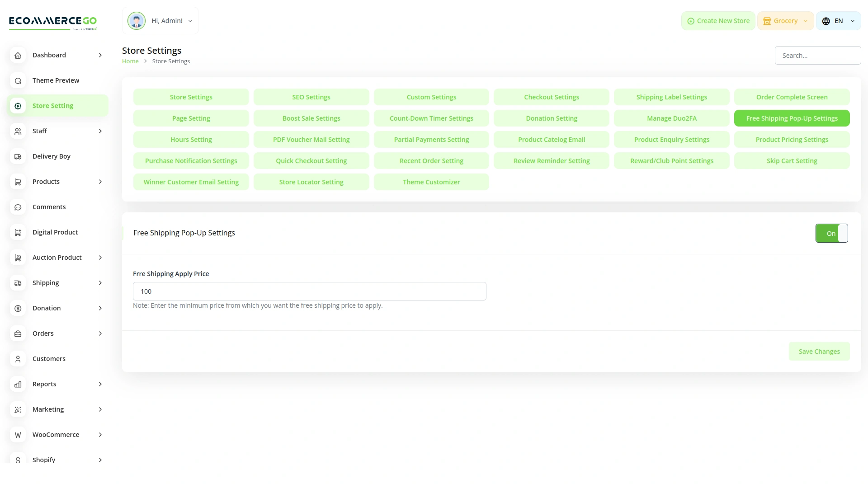
Task: Open the Dashboard home icon
Action: tap(18, 55)
